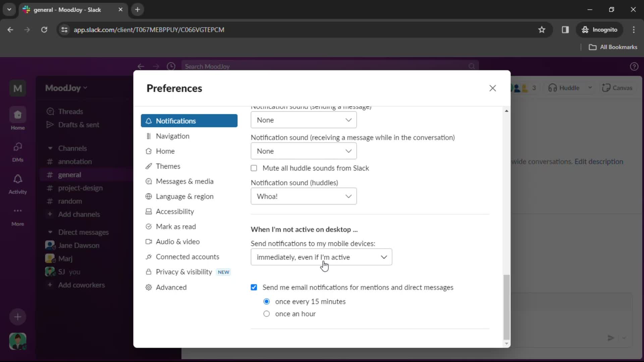Screen dimensions: 644x362
Task: Click the Huddles notification sound Whoal
Action: point(304,196)
